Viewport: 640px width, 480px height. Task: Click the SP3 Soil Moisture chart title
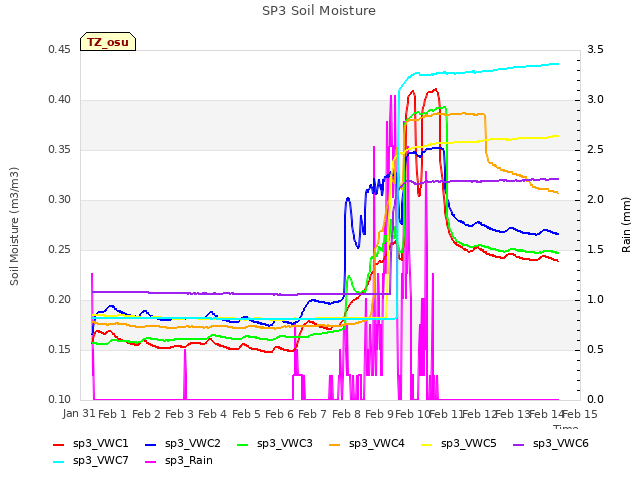[x=319, y=11]
